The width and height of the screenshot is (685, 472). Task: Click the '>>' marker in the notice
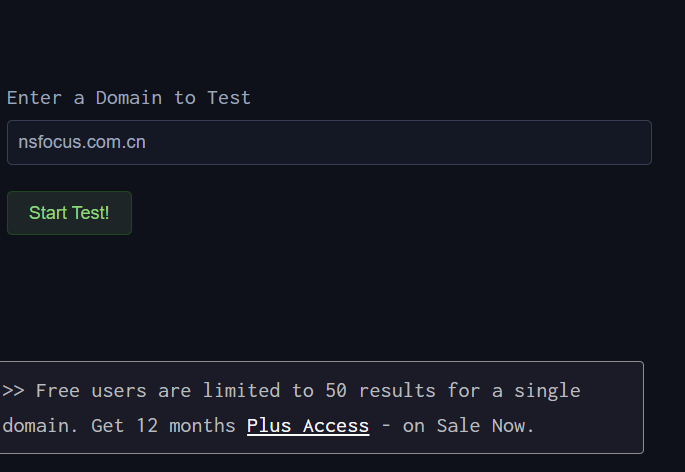[13, 390]
